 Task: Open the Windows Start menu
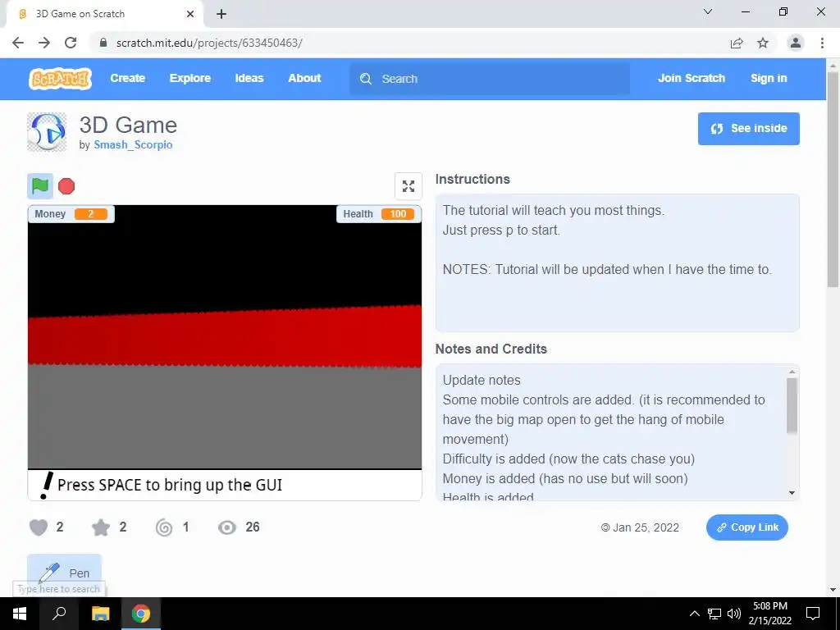point(20,614)
